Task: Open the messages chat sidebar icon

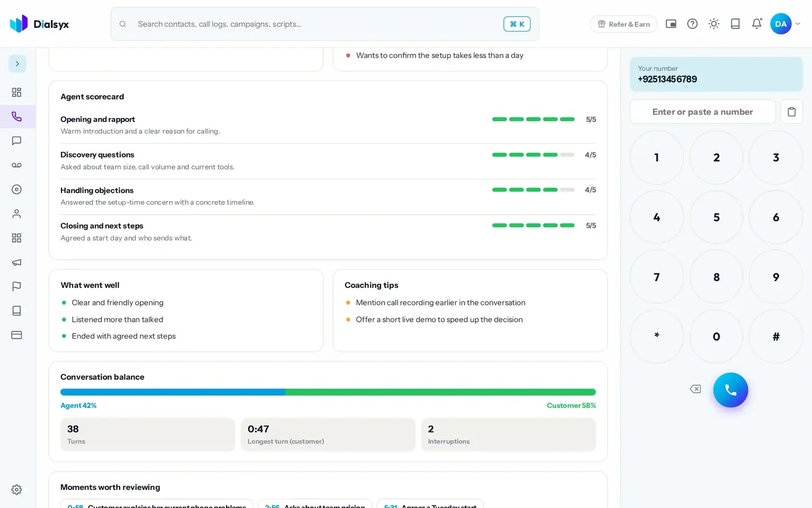Action: click(17, 141)
